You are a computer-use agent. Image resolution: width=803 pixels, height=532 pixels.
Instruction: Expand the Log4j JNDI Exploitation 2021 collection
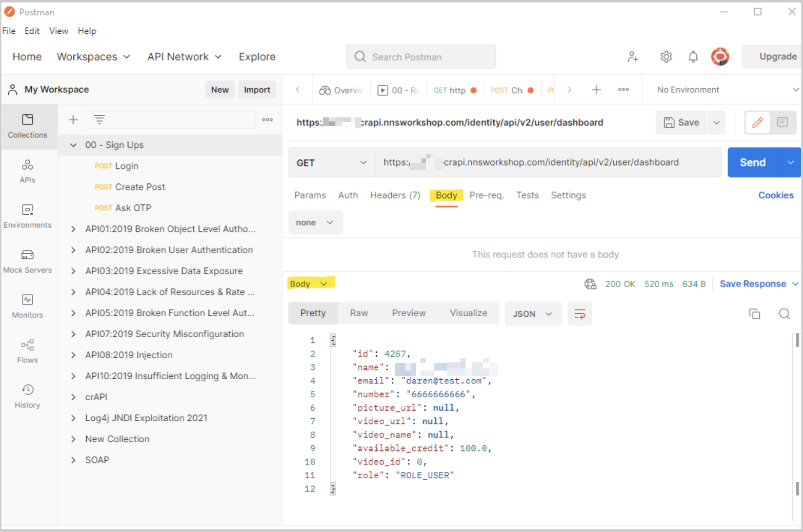[73, 418]
